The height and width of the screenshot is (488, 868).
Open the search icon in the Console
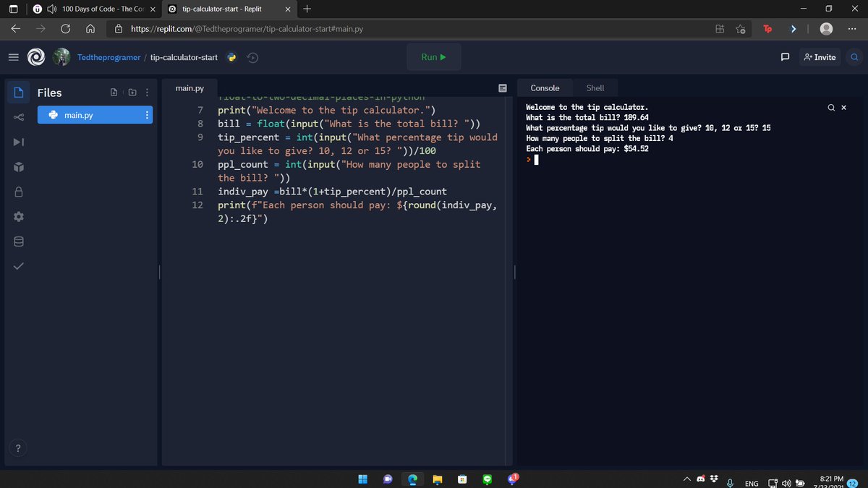tap(831, 107)
